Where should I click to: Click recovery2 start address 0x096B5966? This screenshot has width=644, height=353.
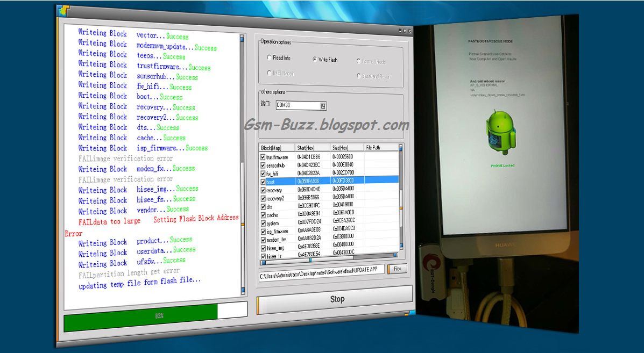point(309,197)
